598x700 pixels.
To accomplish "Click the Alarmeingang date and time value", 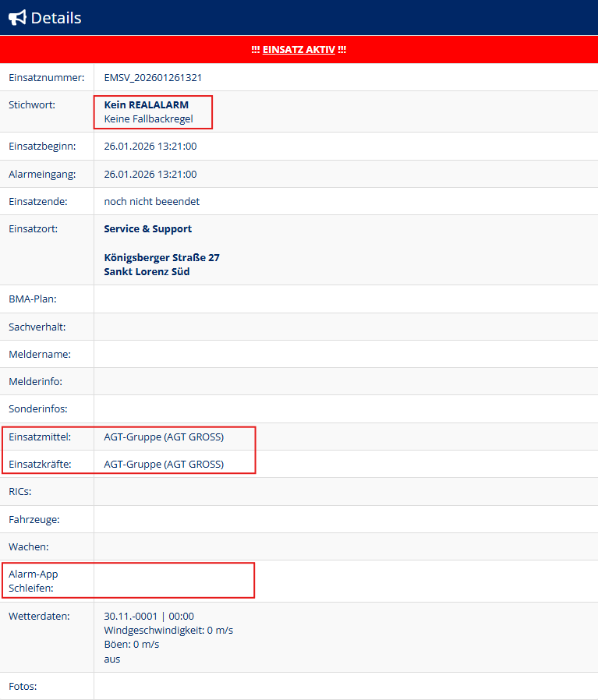I will tap(150, 174).
